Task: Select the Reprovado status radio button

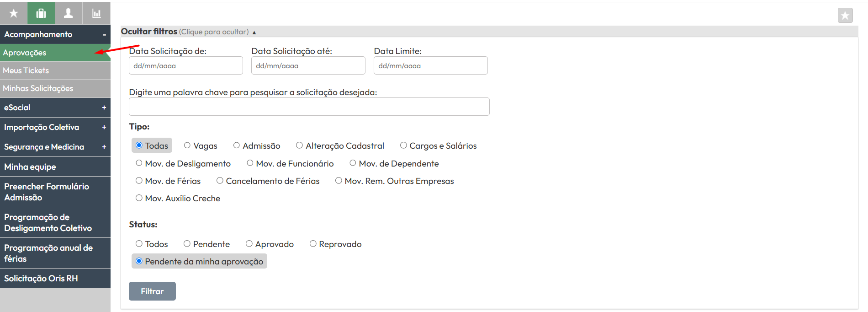Action: [x=313, y=244]
